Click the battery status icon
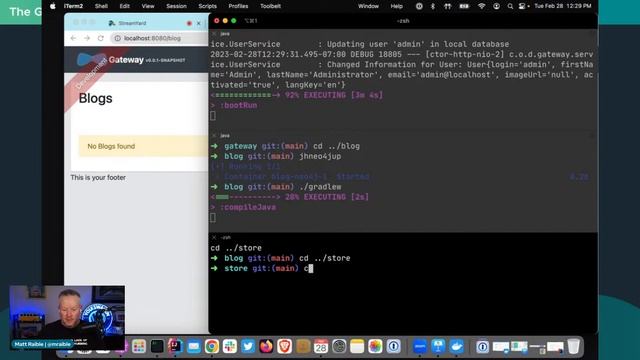This screenshot has height=360, width=640. 464,6
